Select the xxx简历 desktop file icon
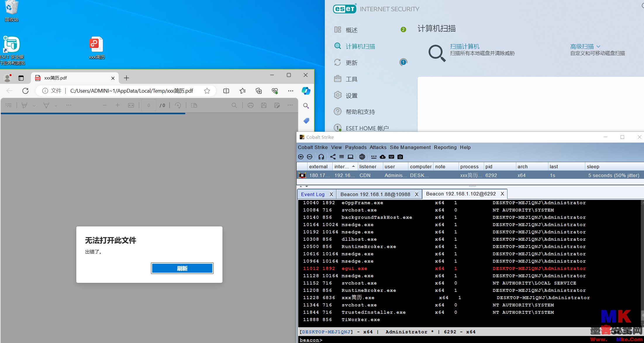The height and width of the screenshot is (343, 644). (97, 48)
